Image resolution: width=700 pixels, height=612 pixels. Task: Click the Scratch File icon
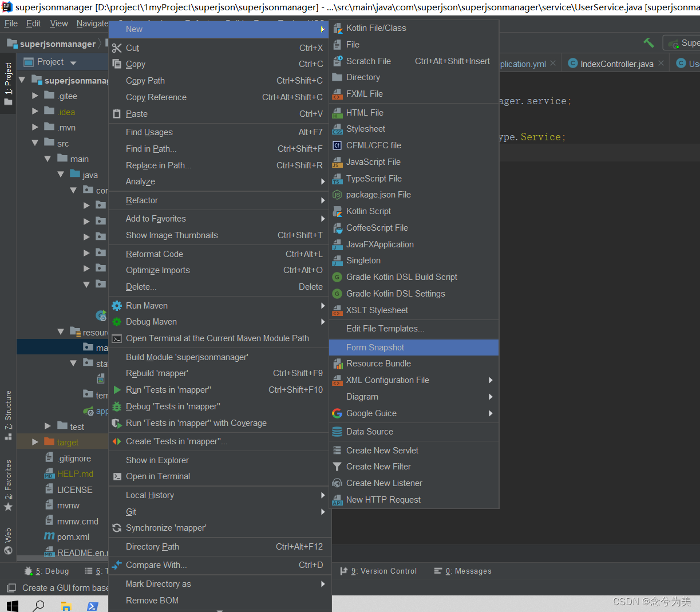pyautogui.click(x=338, y=61)
